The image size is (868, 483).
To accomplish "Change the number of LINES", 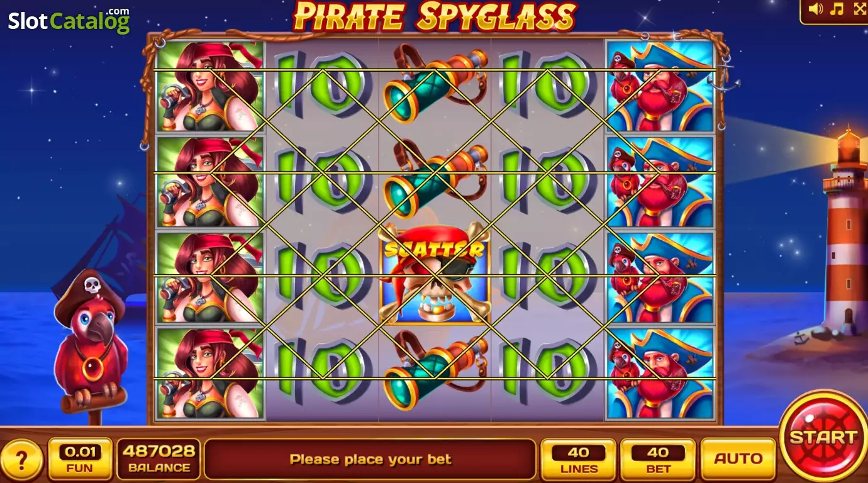I will pos(579,459).
